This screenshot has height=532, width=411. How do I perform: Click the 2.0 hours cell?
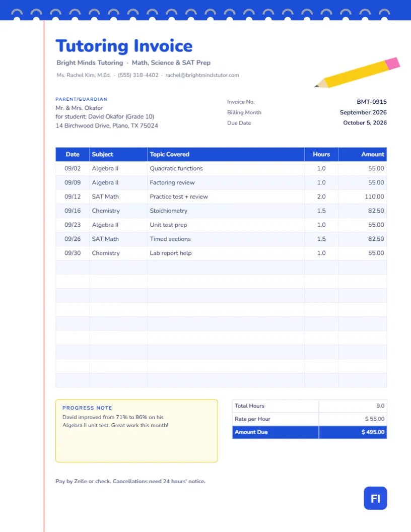click(x=321, y=196)
